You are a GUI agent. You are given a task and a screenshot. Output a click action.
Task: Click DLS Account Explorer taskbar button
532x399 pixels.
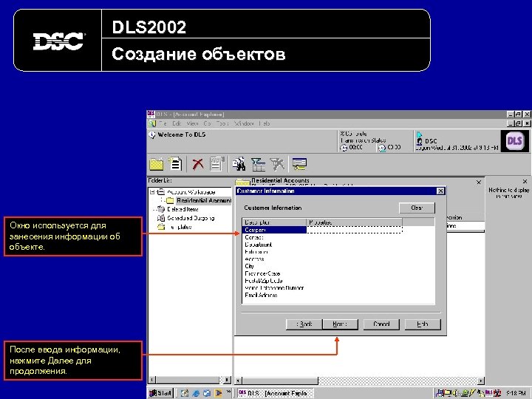[x=275, y=393]
